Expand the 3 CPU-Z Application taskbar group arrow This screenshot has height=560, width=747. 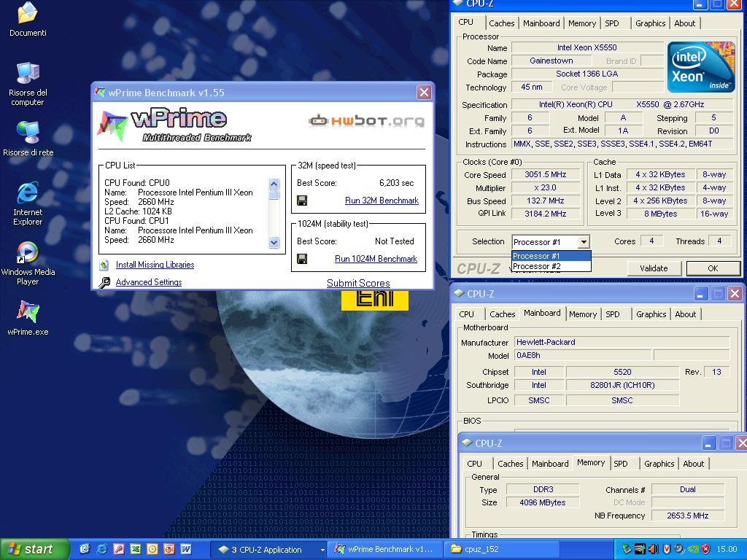pos(322,550)
